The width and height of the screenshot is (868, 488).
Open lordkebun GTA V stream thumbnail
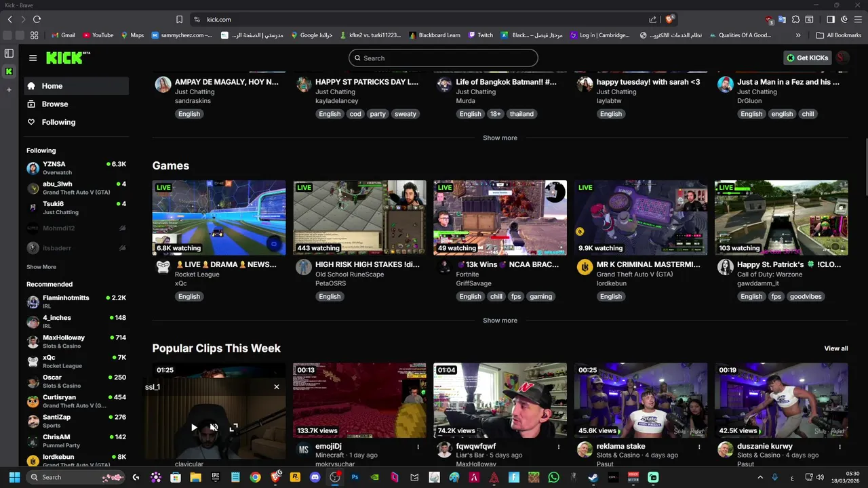641,218
